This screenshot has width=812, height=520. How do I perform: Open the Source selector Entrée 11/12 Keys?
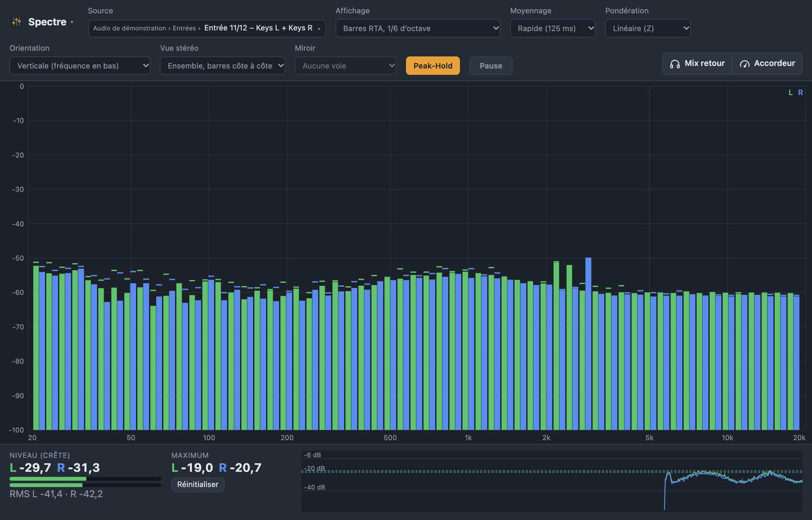pyautogui.click(x=207, y=28)
